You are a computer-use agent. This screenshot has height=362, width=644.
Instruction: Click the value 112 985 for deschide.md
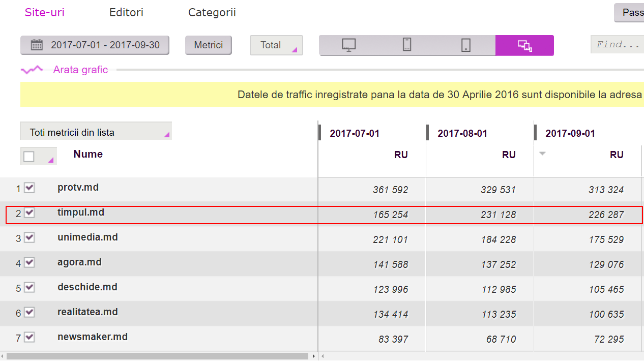click(x=499, y=290)
